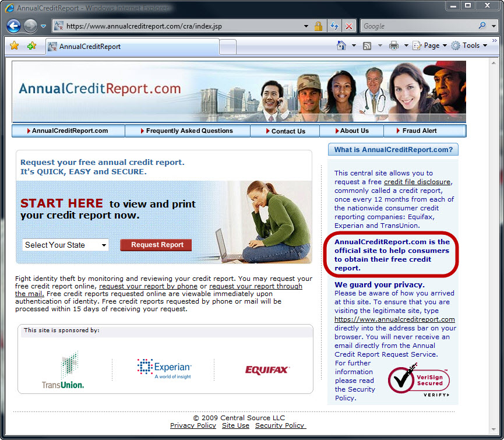Click the "© 2009 Central Source LLC" text
Viewport: 504px width, 440px height.
coord(239,418)
